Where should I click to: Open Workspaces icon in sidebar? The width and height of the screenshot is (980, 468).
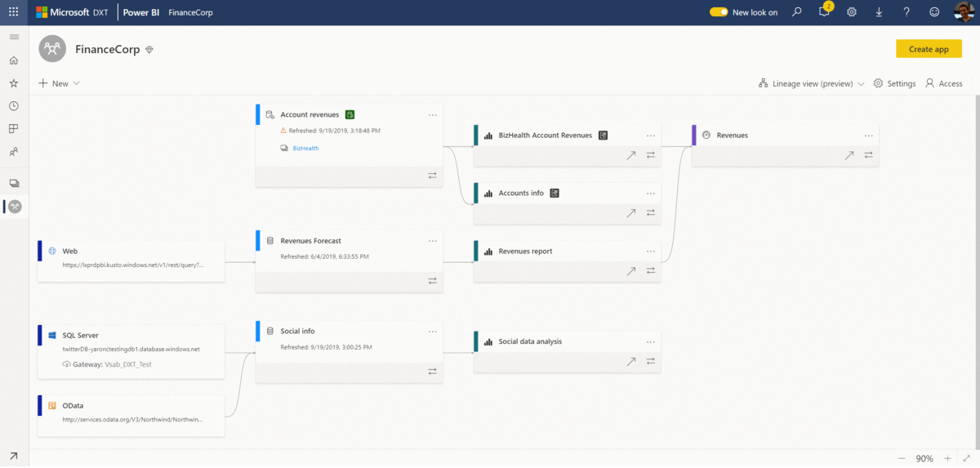click(13, 184)
